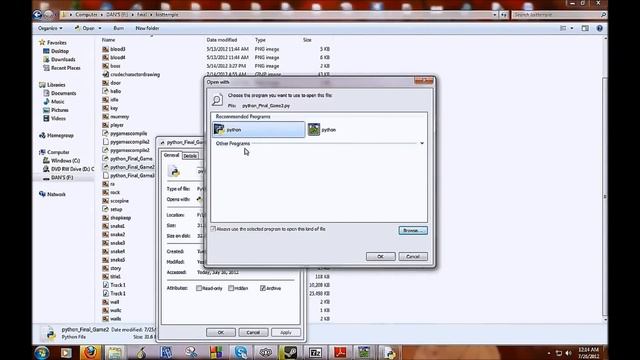Viewport: 640px width, 360px height.
Task: Open Firefox from the taskbar
Action: pyautogui.click(x=90, y=353)
